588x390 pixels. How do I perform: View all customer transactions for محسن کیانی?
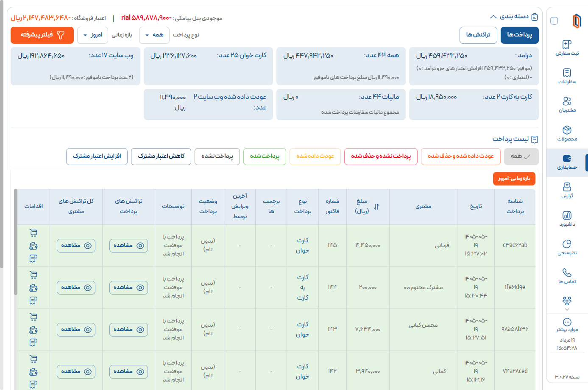point(76,330)
